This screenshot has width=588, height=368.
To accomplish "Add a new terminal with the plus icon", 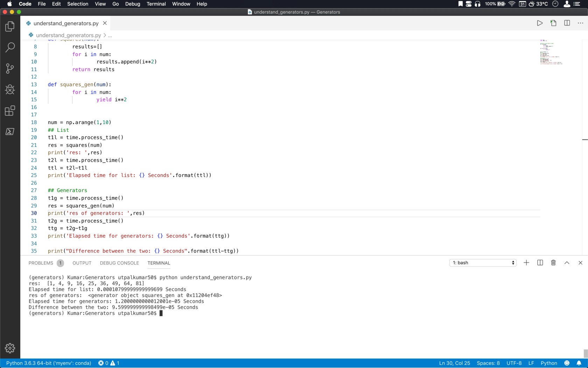I will 526,263.
